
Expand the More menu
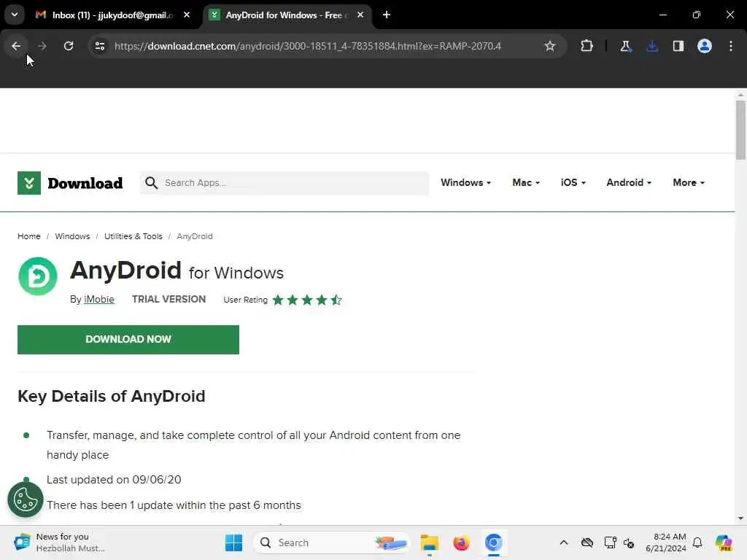689,183
